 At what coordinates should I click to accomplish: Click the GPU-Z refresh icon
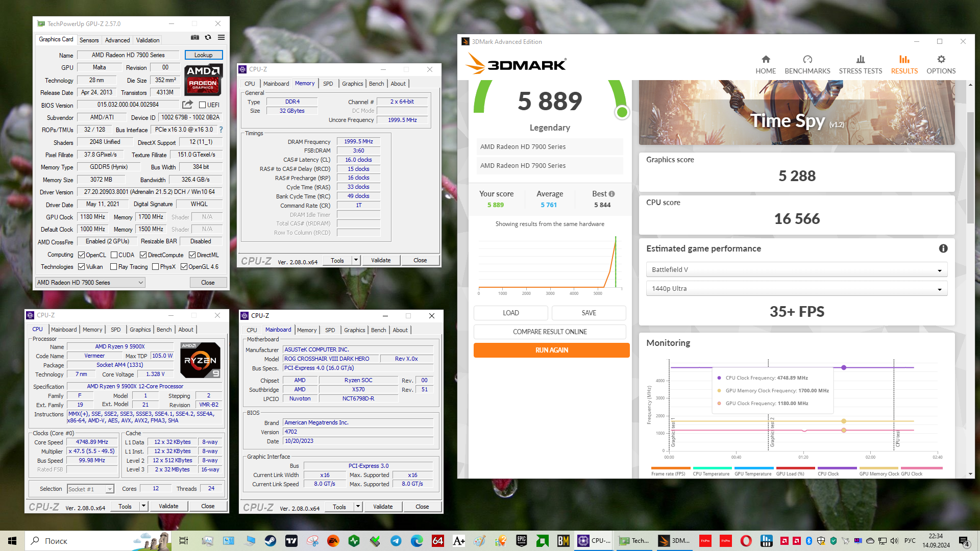208,37
